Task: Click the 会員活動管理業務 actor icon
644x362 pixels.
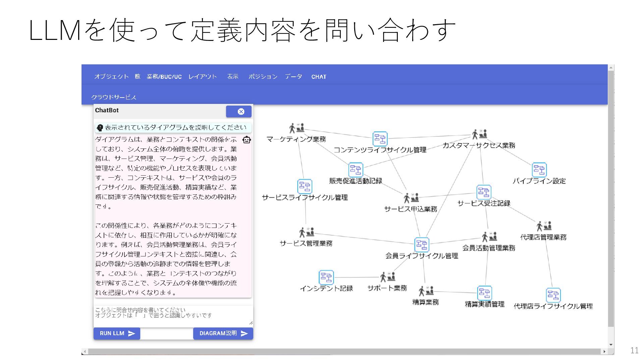Action: [489, 237]
